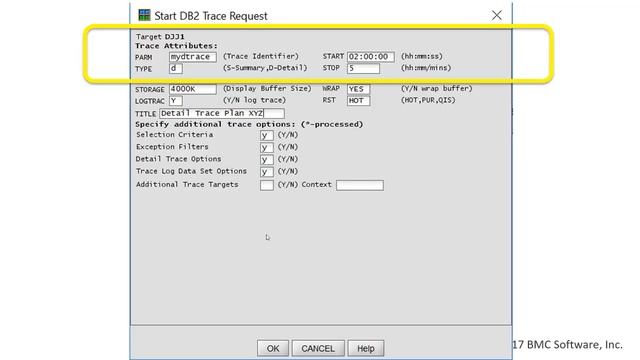Click the Trace Log Data Set Options field

click(267, 172)
